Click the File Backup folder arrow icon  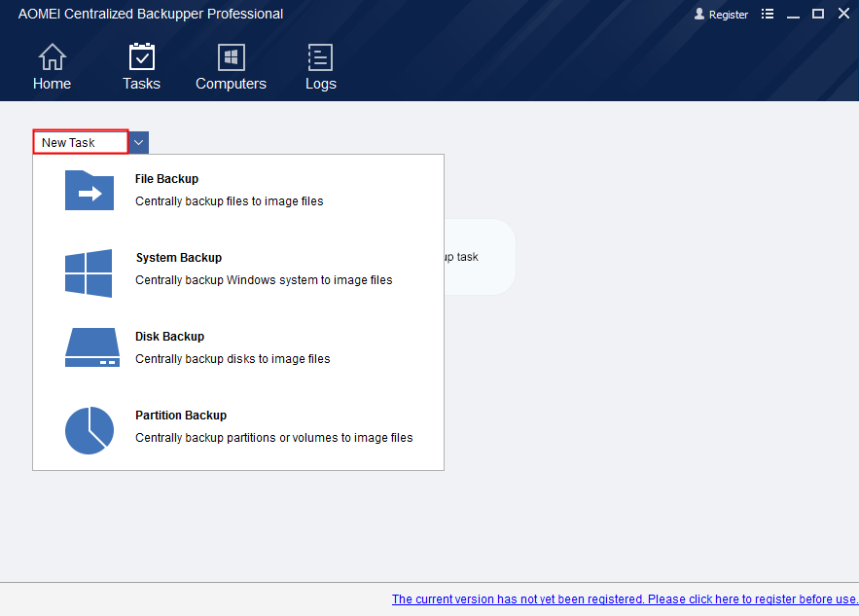(89, 190)
